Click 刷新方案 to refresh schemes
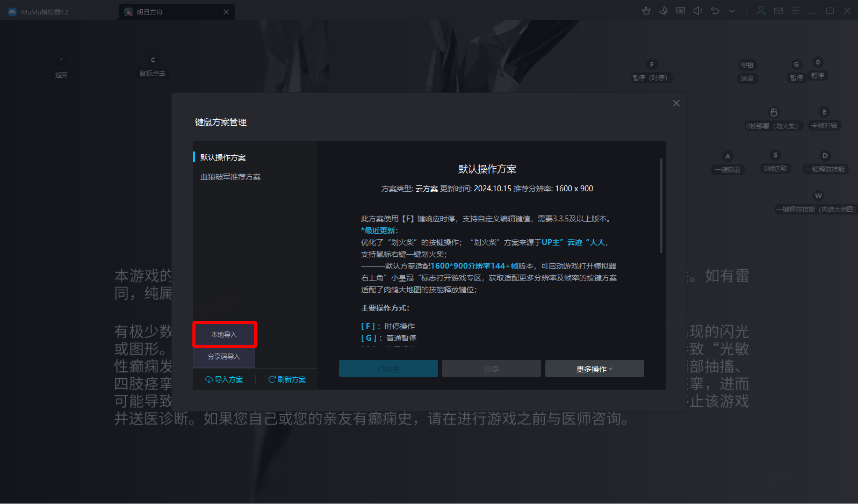Viewport: 858px width, 504px height. click(287, 379)
